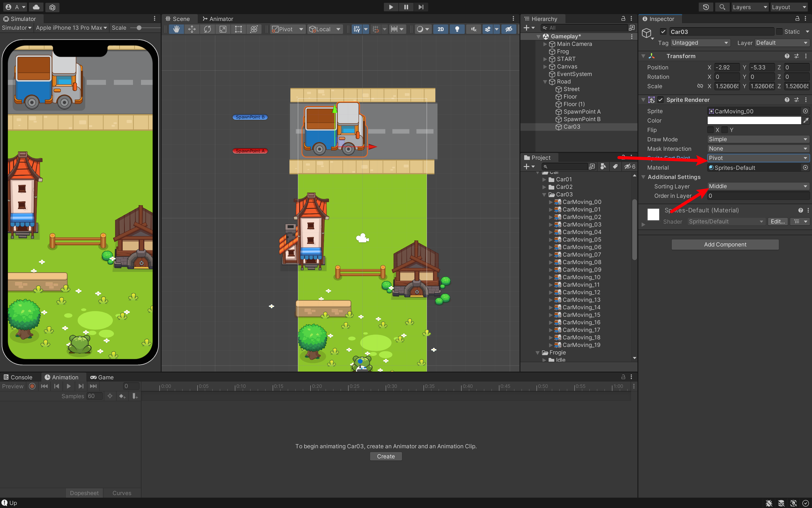Viewport: 812px width, 508px height.
Task: Click the Pause button in top toolbar
Action: [406, 7]
